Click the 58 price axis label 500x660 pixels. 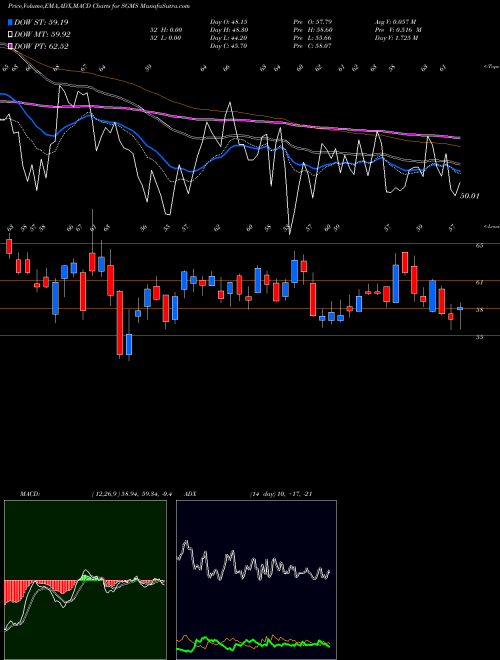(479, 310)
